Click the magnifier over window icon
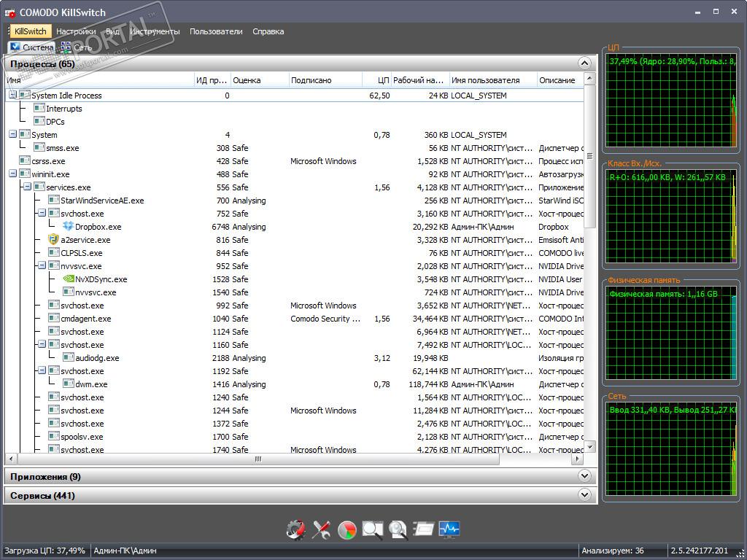747x560 pixels. click(373, 530)
